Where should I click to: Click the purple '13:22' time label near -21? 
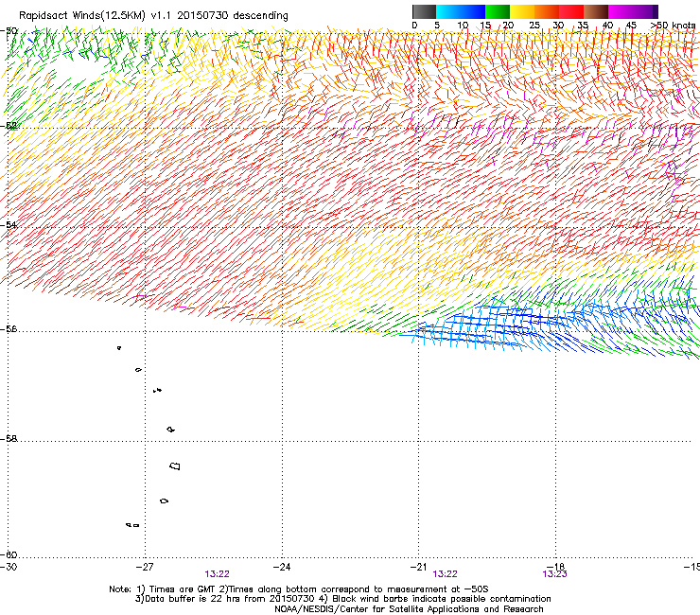click(445, 574)
